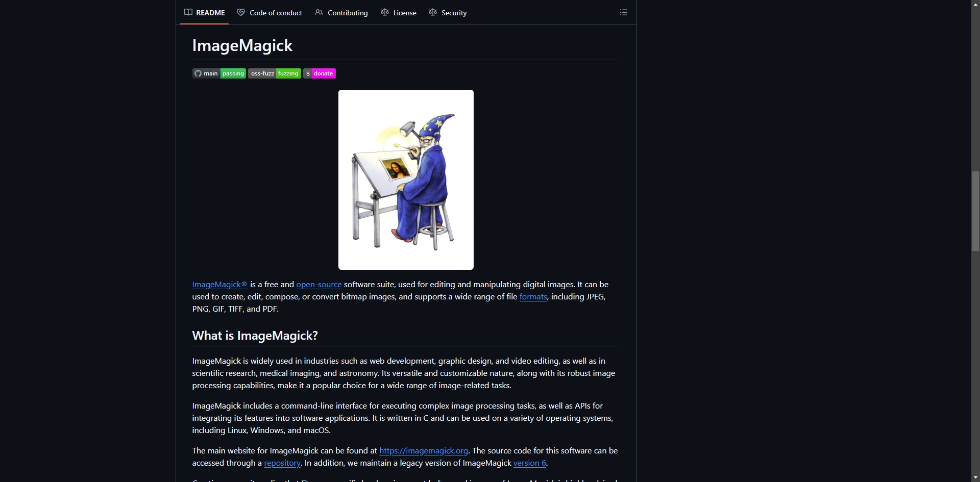Click the GitHub logo in main badge
The image size is (980, 482).
click(x=198, y=73)
